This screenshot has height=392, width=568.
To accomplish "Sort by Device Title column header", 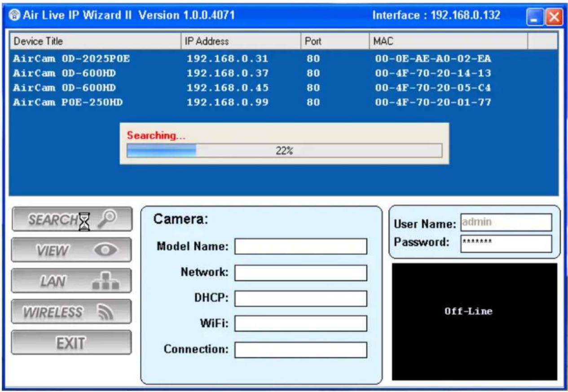I will click(95, 41).
